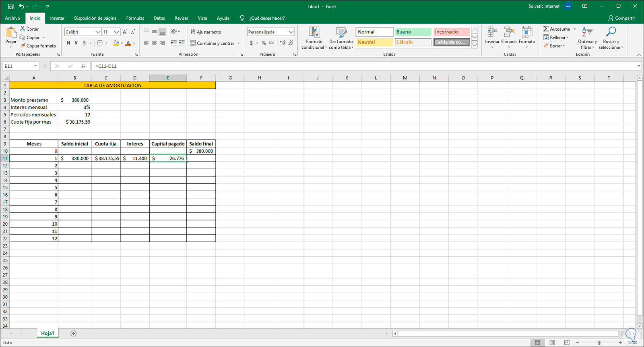Apply the Cálculo cell style
This screenshot has height=347, width=644.
[x=413, y=42]
